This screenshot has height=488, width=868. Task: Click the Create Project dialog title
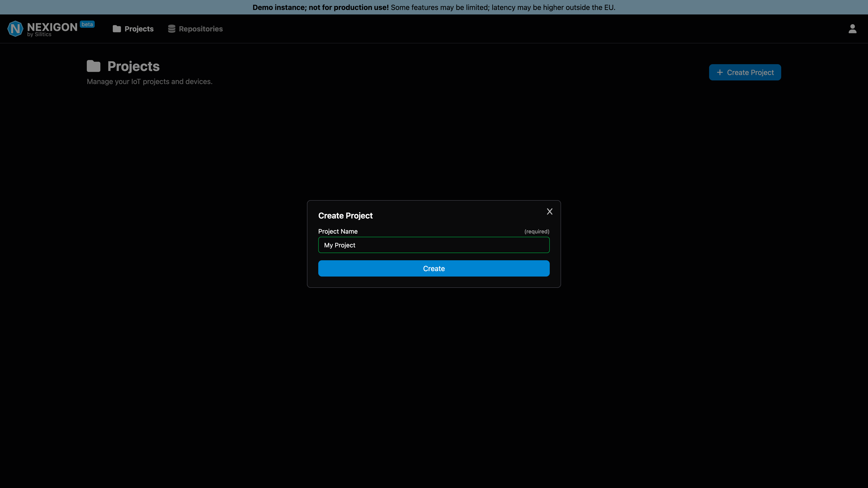345,216
